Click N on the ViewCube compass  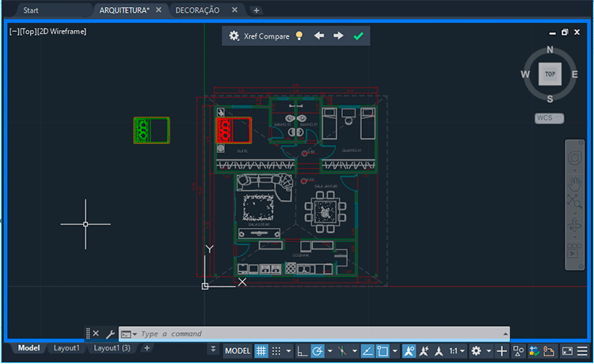coord(550,50)
